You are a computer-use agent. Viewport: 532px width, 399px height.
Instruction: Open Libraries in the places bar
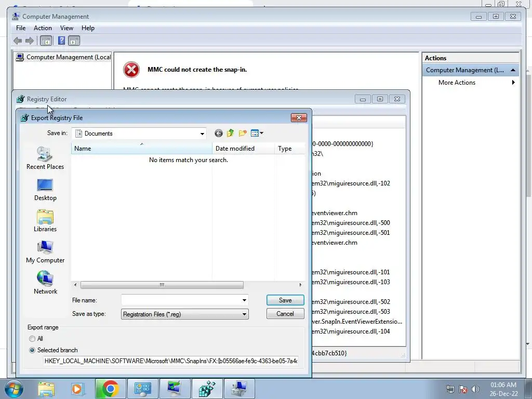(45, 221)
